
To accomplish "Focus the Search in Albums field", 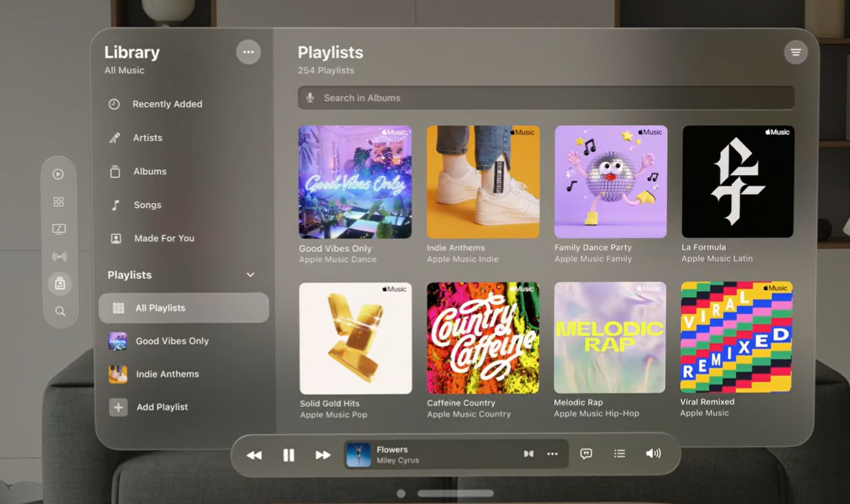I will [546, 98].
